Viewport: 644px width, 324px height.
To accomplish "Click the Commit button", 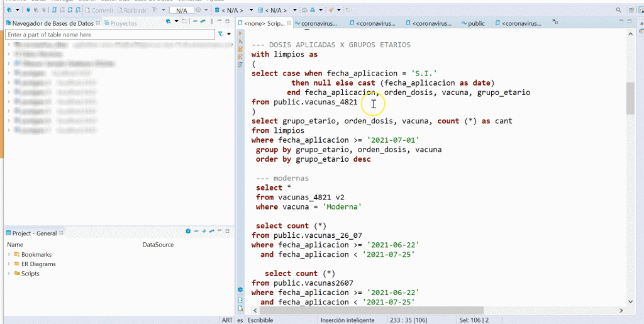I will pyautogui.click(x=99, y=10).
